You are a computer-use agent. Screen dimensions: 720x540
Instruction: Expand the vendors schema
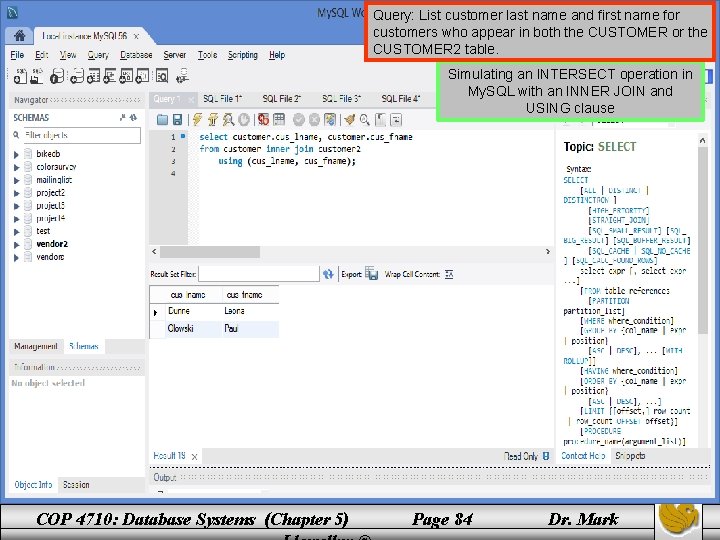16,257
